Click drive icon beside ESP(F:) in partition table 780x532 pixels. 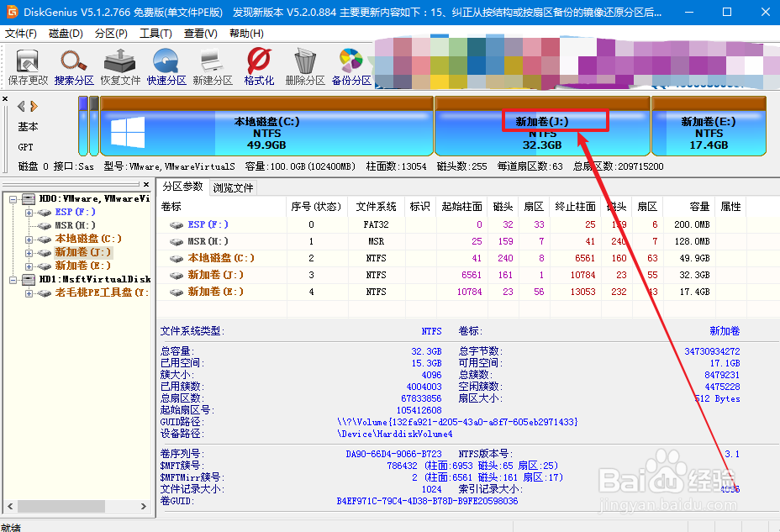(177, 225)
